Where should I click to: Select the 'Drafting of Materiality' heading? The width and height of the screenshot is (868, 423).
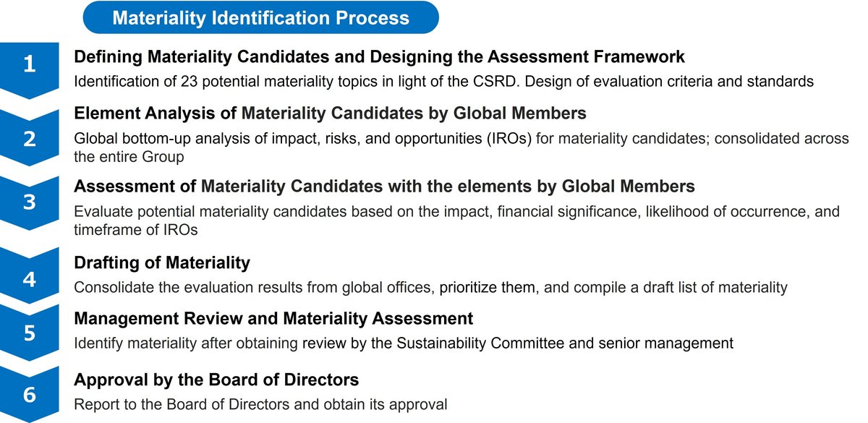[x=162, y=262]
